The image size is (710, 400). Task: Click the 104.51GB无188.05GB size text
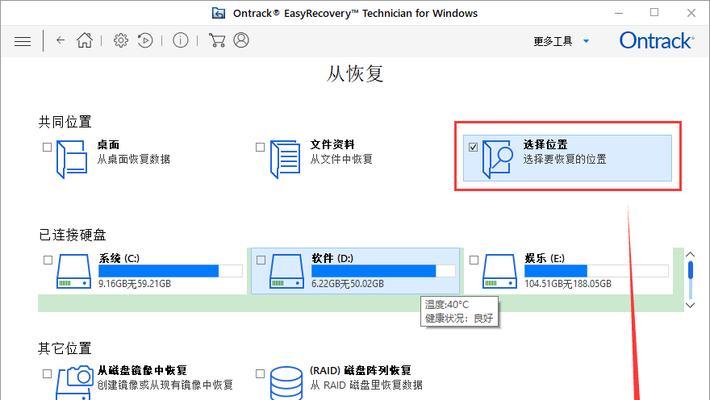coord(568,284)
